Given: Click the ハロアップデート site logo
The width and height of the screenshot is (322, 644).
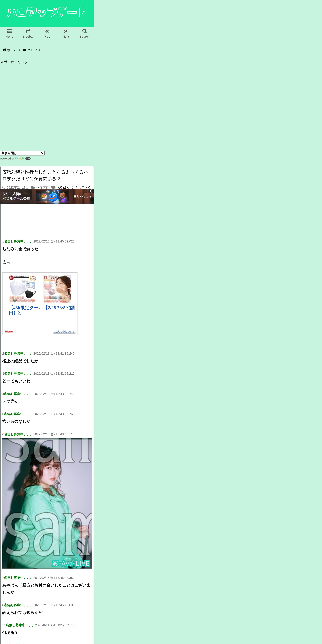Looking at the screenshot, I should (x=47, y=13).
